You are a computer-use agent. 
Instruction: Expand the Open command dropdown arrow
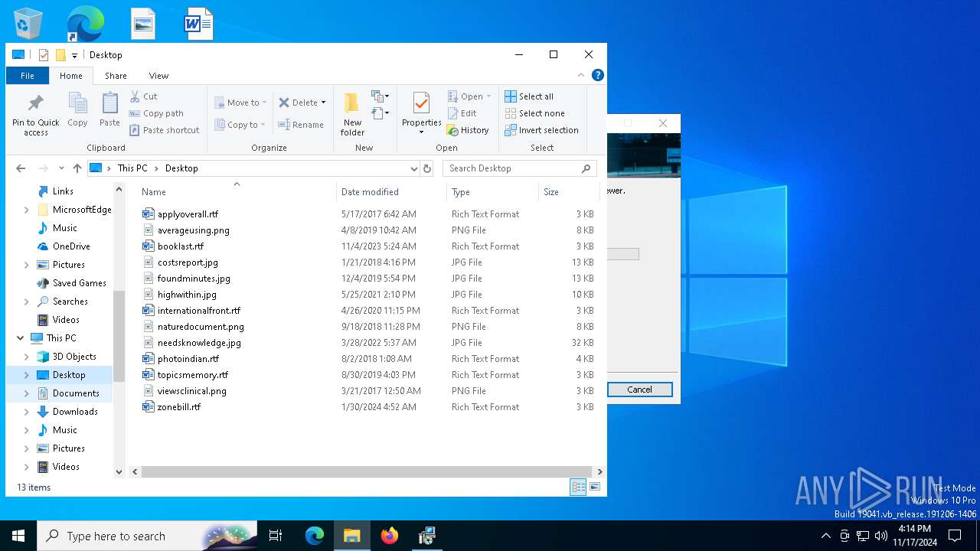click(488, 96)
